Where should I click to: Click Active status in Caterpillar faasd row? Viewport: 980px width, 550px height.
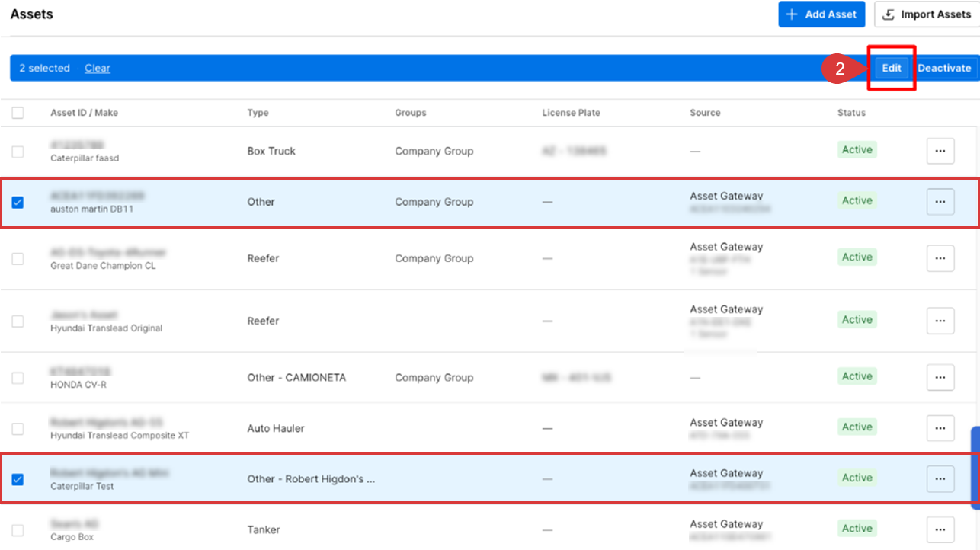(x=857, y=150)
